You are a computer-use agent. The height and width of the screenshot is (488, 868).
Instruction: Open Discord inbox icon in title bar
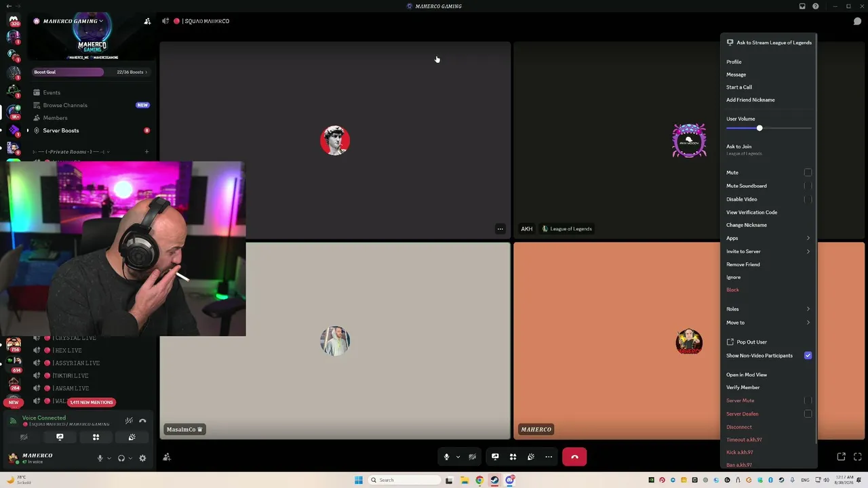click(802, 6)
